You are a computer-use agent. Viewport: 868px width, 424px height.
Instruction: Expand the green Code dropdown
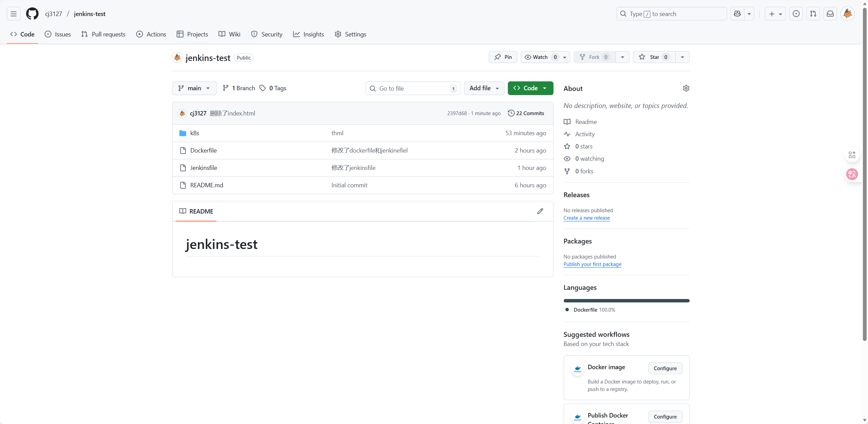click(x=530, y=88)
